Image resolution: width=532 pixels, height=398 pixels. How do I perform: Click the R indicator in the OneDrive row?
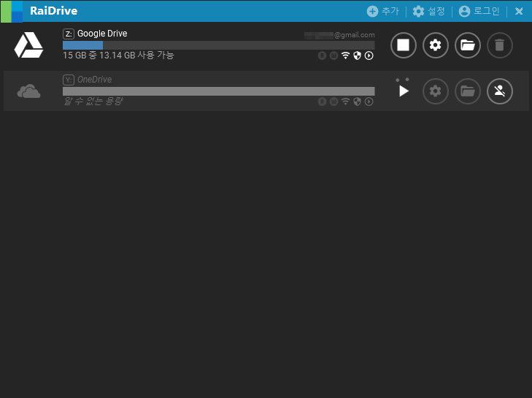click(x=322, y=102)
